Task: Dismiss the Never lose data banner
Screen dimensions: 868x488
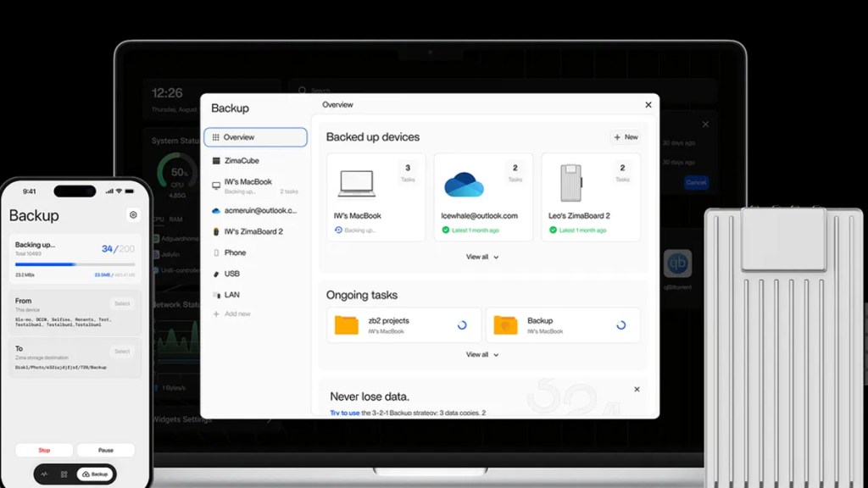Action: (637, 390)
